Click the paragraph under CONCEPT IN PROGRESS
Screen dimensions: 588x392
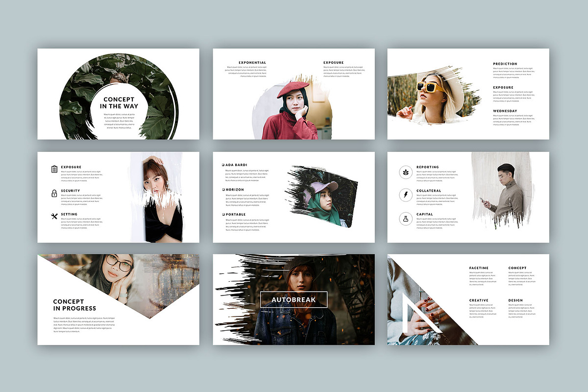[84, 325]
